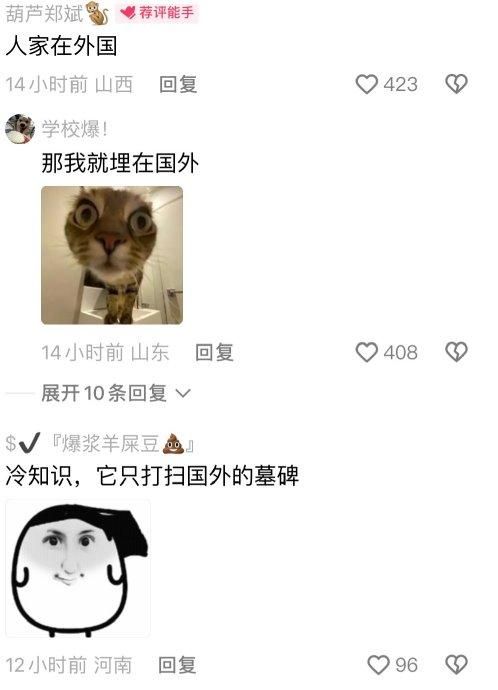View the egg-face meme sticker
498x690 pixels.
(78, 568)
